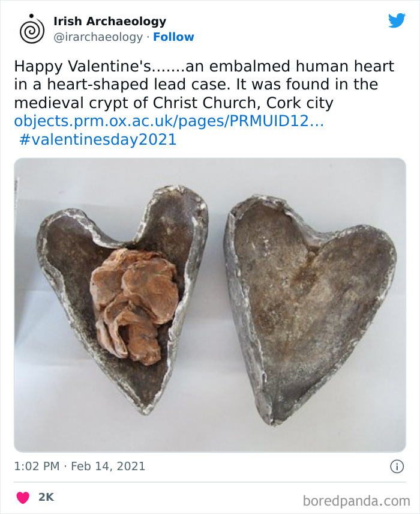Like the tweet with the pink heart
Viewport: 420px width, 514px height.
pyautogui.click(x=23, y=497)
